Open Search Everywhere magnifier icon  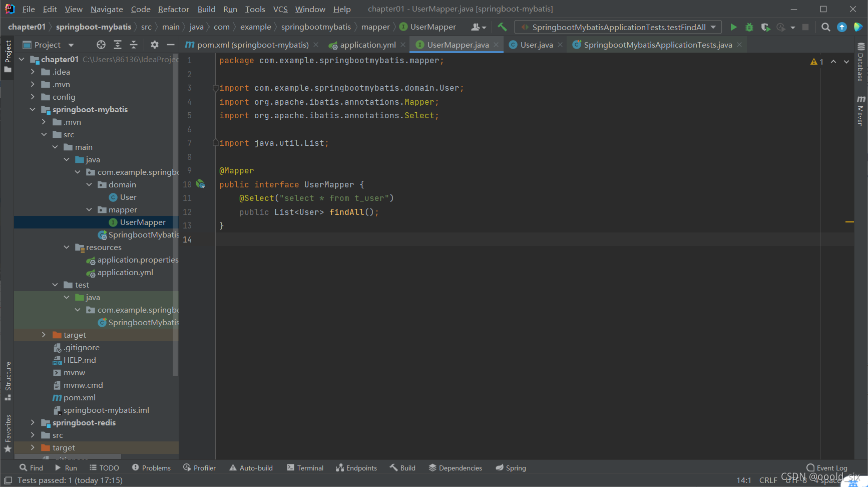(x=826, y=27)
